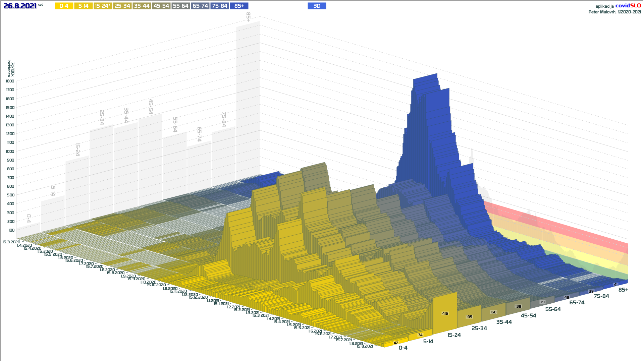Toggle the 0-4 age group button
Image resolution: width=644 pixels, height=362 pixels.
coord(64,6)
